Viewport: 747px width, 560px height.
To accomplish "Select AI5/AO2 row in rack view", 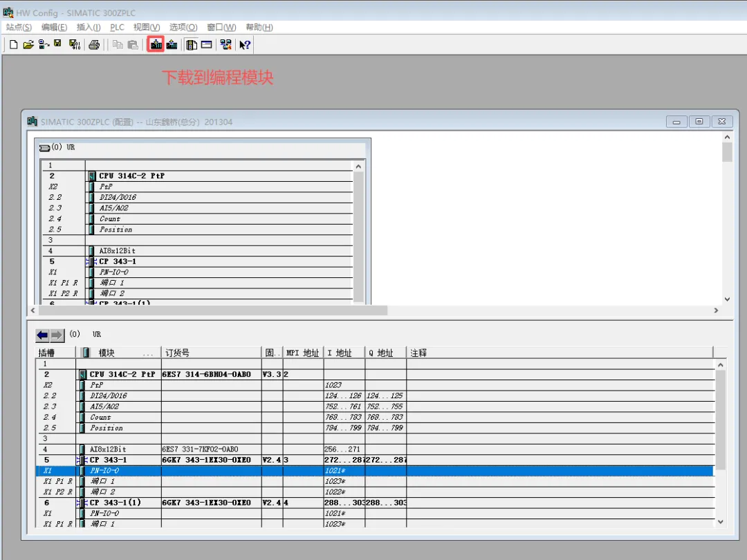I will click(197, 208).
